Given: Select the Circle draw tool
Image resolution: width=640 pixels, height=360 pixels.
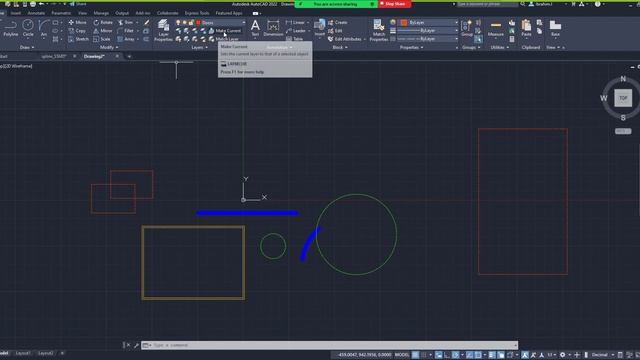Looking at the screenshot, I should pos(28,29).
